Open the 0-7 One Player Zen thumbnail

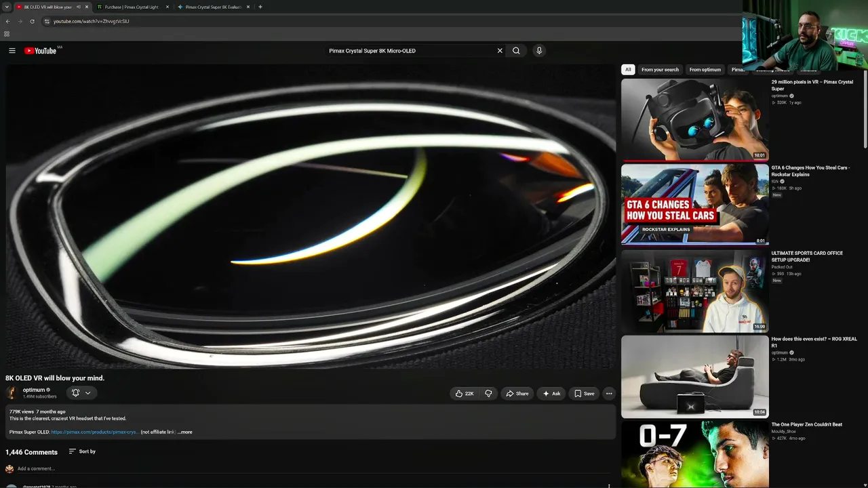(x=694, y=454)
